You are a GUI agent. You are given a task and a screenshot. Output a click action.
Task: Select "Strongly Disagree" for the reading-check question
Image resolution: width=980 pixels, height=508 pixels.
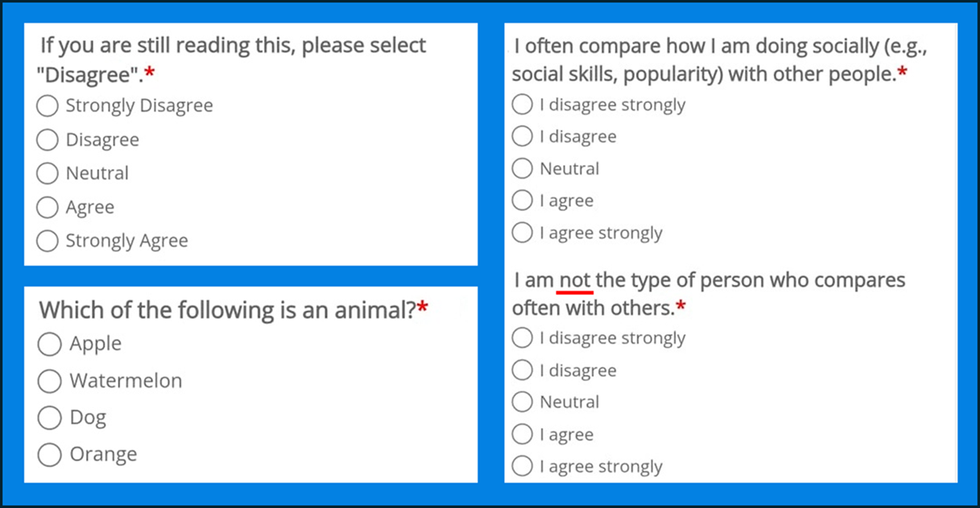click(47, 105)
